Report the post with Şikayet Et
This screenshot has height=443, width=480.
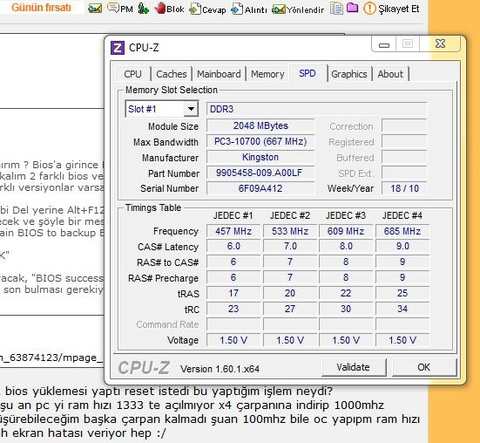pos(391,9)
